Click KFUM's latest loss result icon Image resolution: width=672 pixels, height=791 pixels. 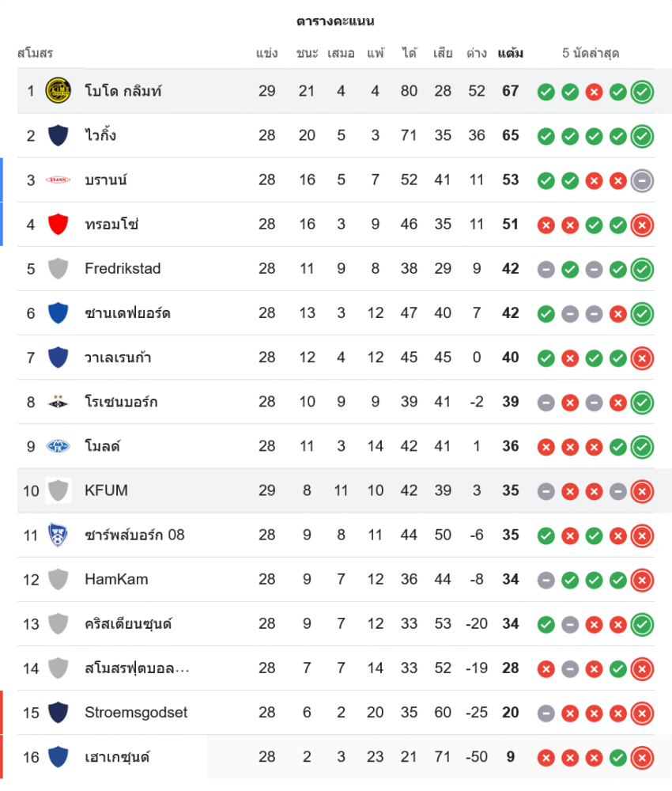coord(642,490)
